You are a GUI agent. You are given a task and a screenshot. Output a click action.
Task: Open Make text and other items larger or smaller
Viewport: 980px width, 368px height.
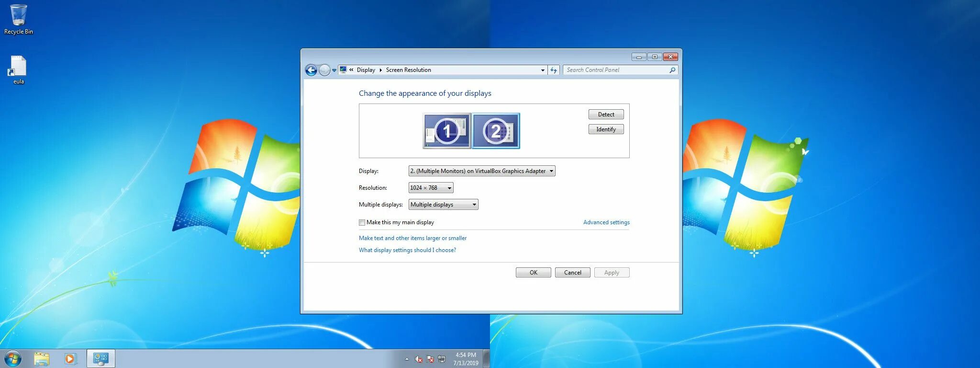[x=412, y=238]
